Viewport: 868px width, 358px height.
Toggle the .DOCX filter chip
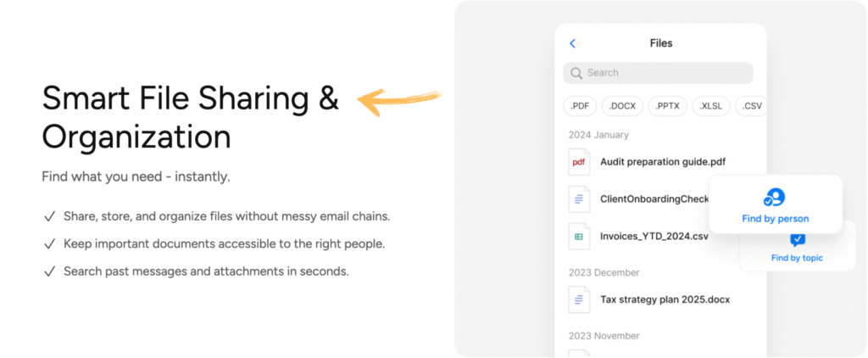[x=622, y=106]
